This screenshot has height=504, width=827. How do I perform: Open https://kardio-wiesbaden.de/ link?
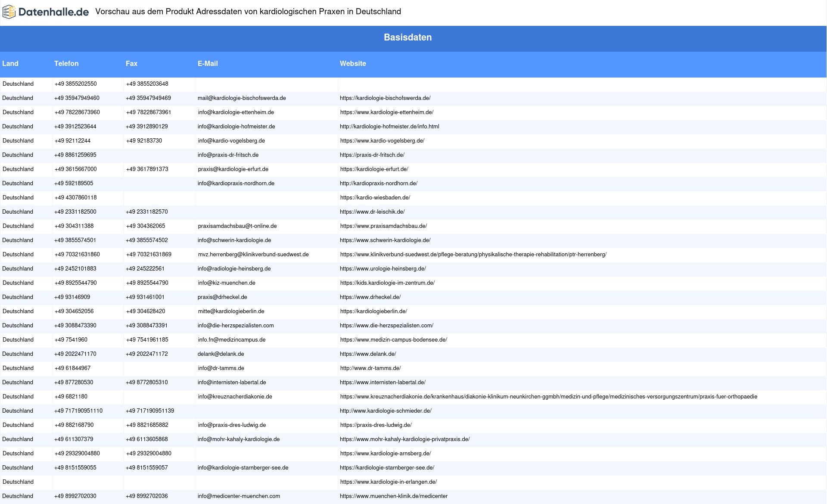375,198
